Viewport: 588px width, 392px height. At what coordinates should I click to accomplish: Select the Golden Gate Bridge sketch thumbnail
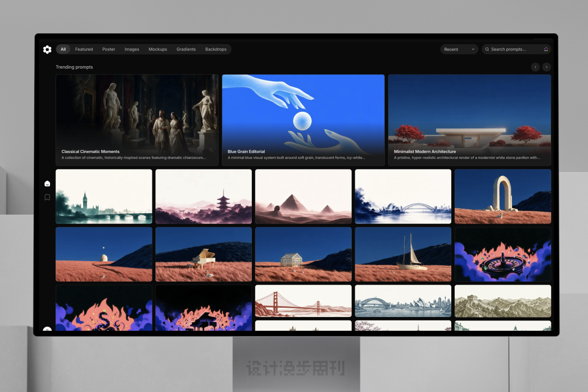303,301
